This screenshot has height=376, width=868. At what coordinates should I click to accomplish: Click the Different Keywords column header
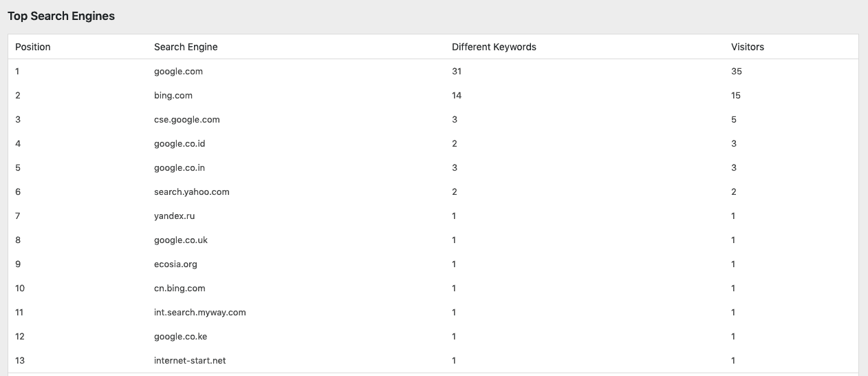click(494, 47)
